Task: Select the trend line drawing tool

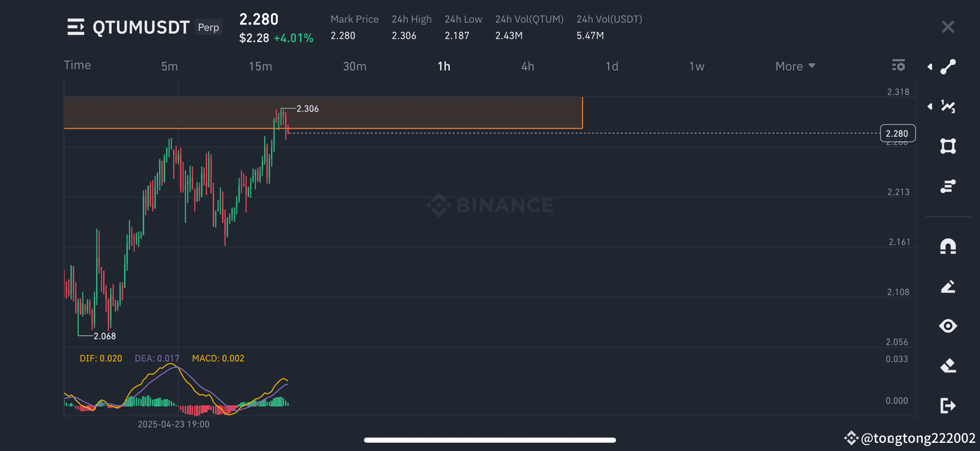Action: pyautogui.click(x=948, y=66)
